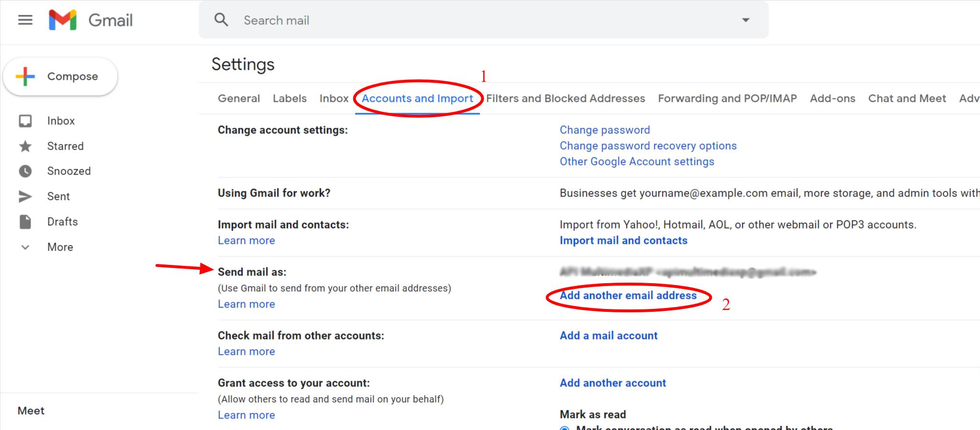Switch to the Accounts and Import tab

point(417,99)
